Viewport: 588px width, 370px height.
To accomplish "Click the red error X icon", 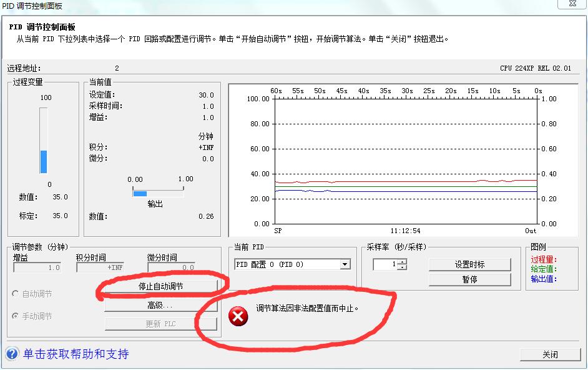I will (238, 316).
